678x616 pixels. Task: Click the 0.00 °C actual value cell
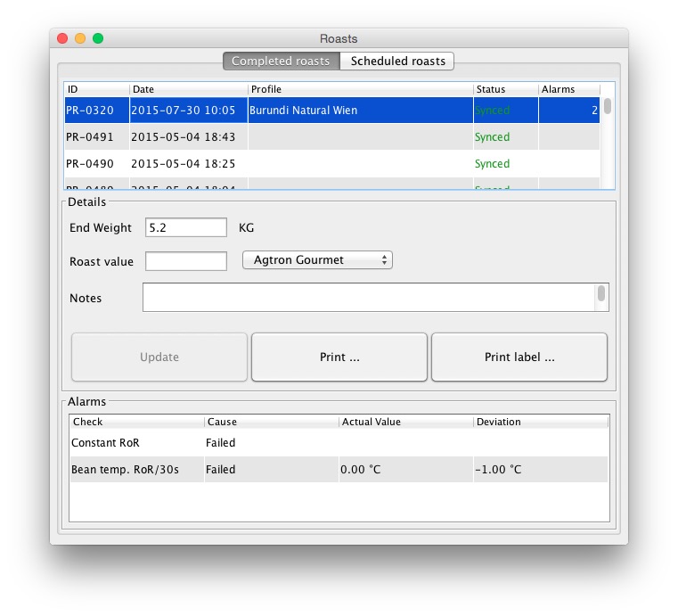click(x=406, y=469)
